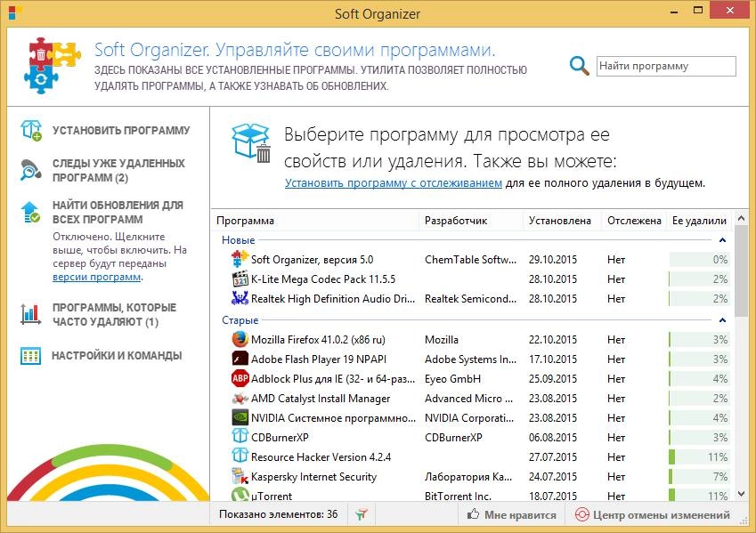Click the frequently removed programs chart icon
Screen dimensions: 756x533
click(x=31, y=314)
